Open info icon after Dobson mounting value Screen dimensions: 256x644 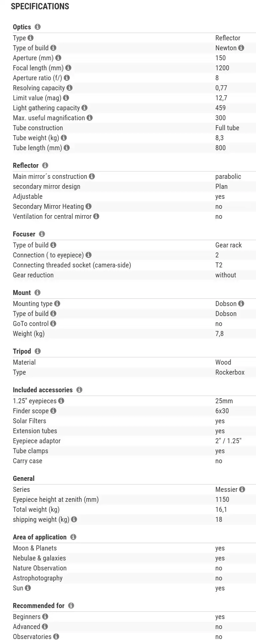tap(241, 304)
